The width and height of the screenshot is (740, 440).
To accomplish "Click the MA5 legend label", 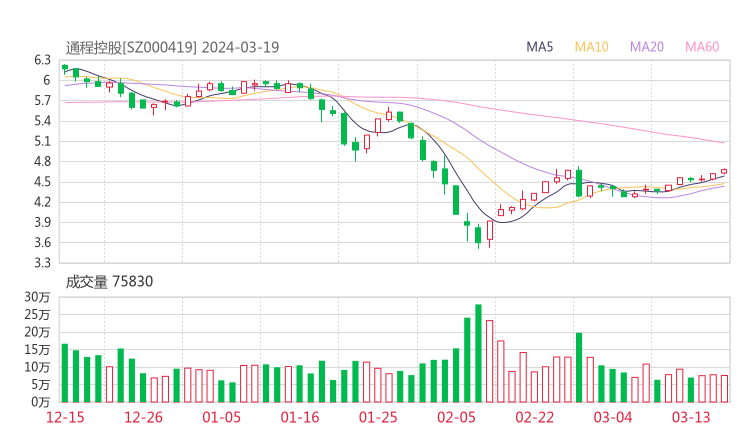I will click(x=539, y=47).
